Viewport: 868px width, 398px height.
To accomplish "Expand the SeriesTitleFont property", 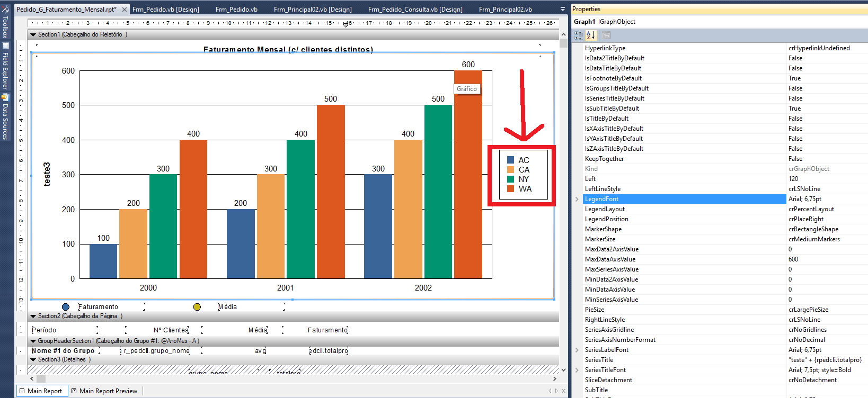I will point(577,370).
